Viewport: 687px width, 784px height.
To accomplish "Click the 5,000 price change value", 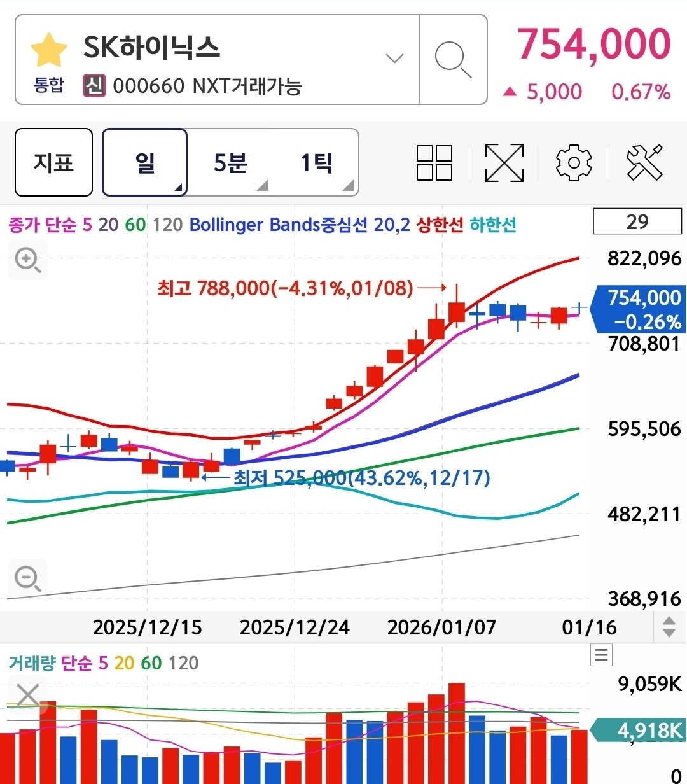I will (554, 92).
